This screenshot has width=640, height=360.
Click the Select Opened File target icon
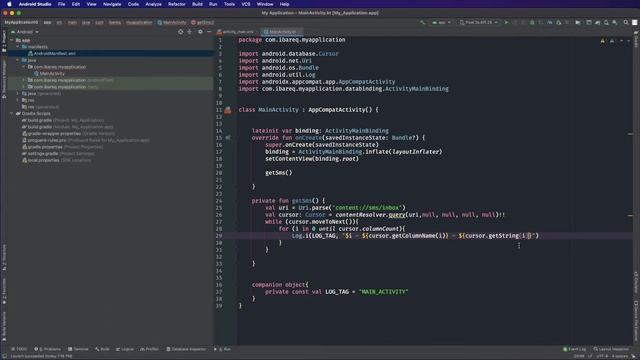pos(180,32)
